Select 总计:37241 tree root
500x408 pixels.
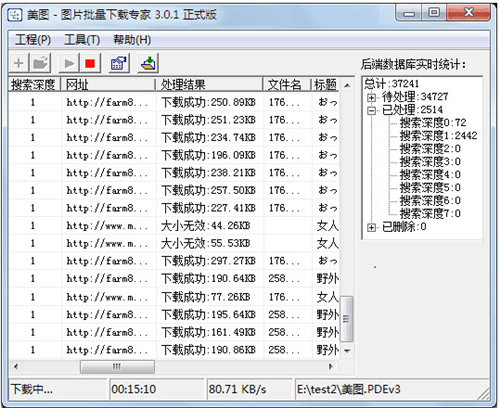point(391,84)
